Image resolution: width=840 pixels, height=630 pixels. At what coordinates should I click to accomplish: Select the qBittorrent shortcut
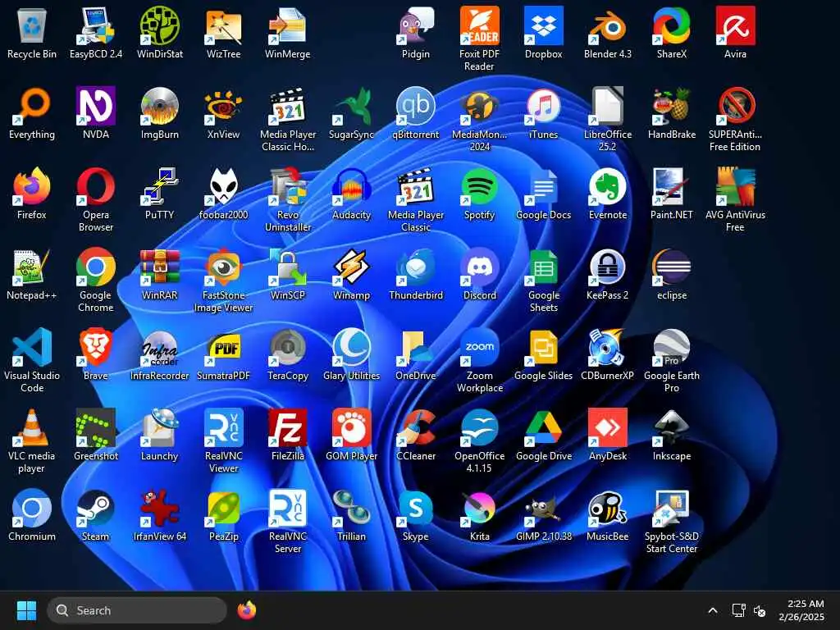pyautogui.click(x=416, y=106)
